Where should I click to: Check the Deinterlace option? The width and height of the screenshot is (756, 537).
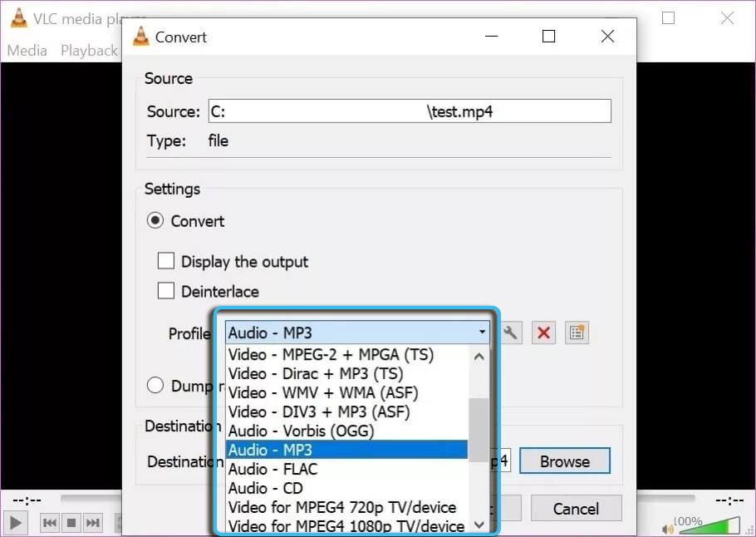pos(166,292)
